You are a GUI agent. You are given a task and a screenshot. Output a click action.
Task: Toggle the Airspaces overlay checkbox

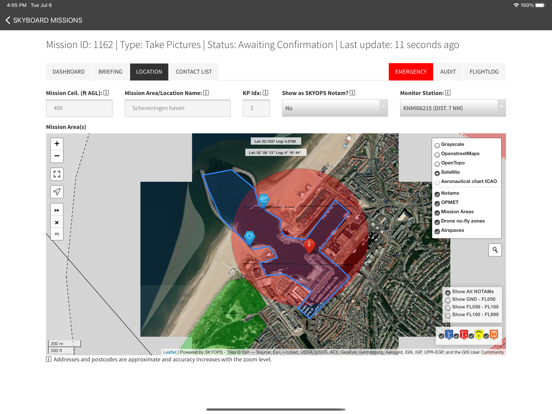coord(437,231)
